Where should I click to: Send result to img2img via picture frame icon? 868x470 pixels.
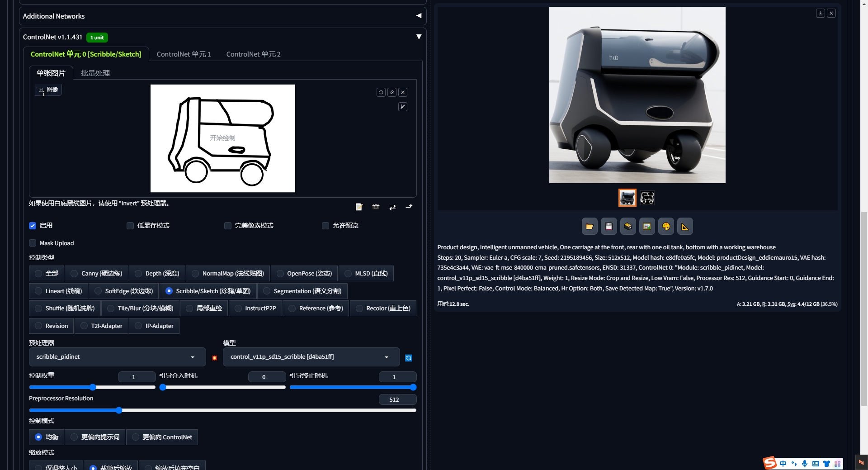tap(646, 226)
